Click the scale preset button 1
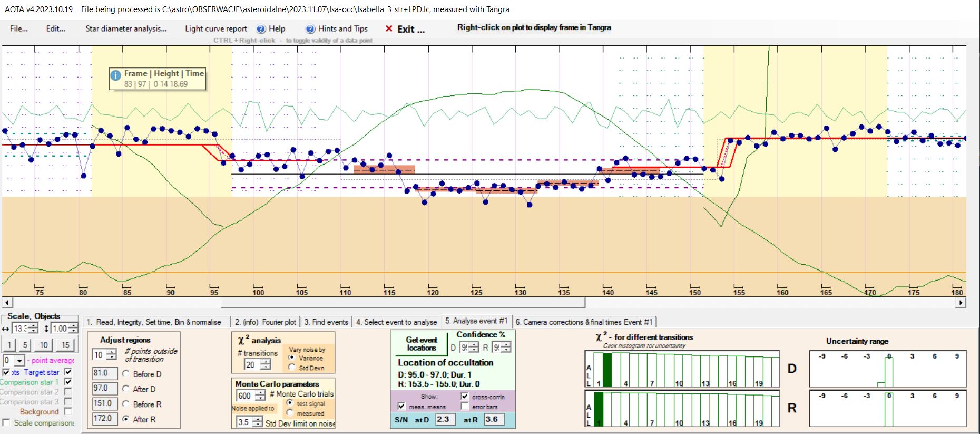This screenshot has width=980, height=434. coord(9,345)
